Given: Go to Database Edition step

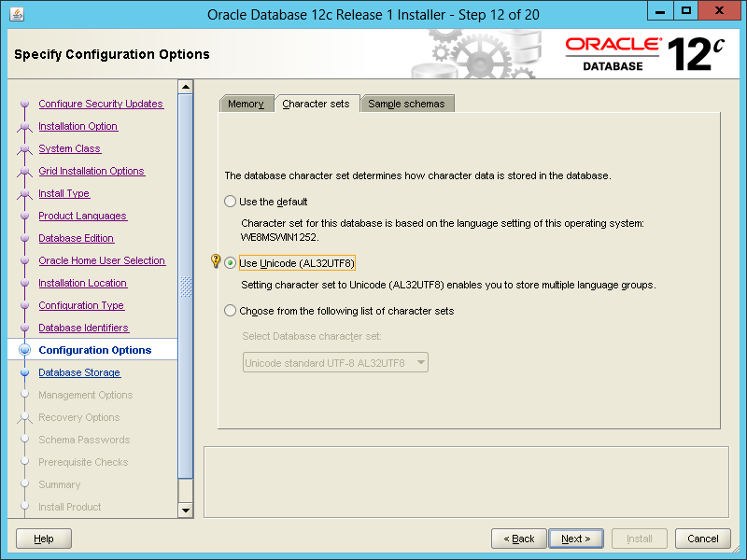Looking at the screenshot, I should 77,238.
